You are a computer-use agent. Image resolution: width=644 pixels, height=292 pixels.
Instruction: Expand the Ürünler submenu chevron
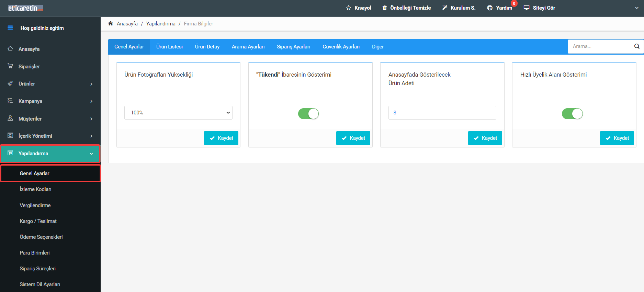point(91,84)
